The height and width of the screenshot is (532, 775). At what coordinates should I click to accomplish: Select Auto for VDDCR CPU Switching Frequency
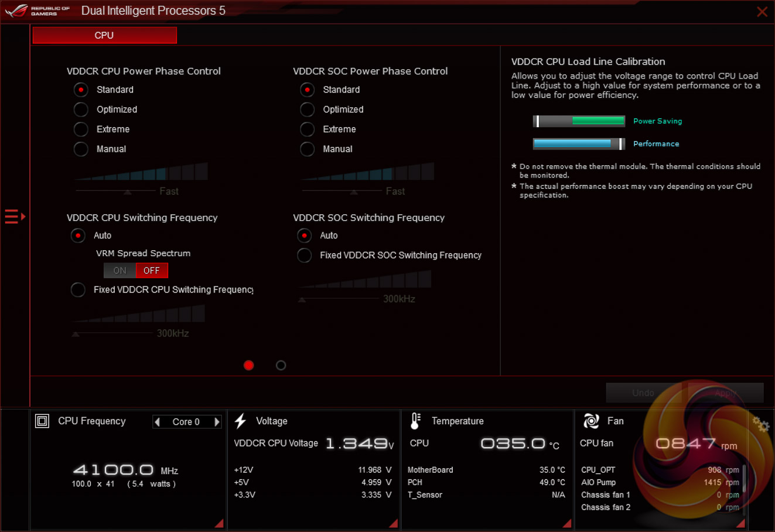tap(78, 236)
